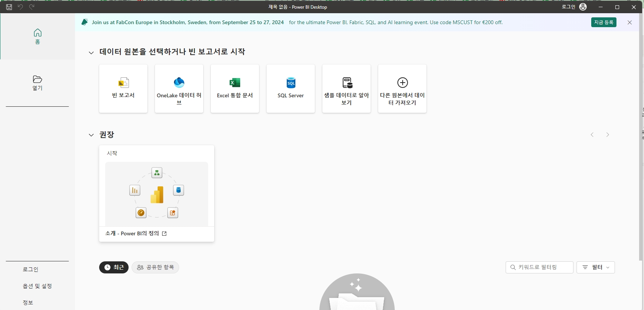Create a 빈 보고서 report

point(123,89)
